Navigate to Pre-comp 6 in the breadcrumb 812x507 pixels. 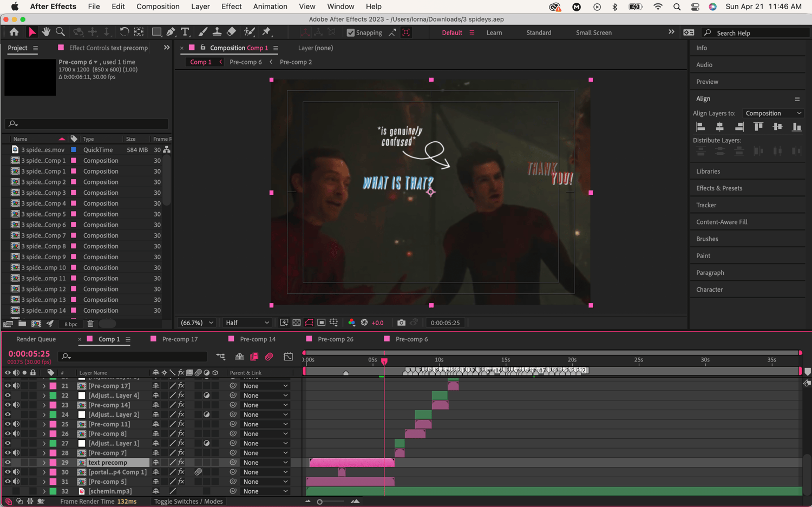point(246,62)
